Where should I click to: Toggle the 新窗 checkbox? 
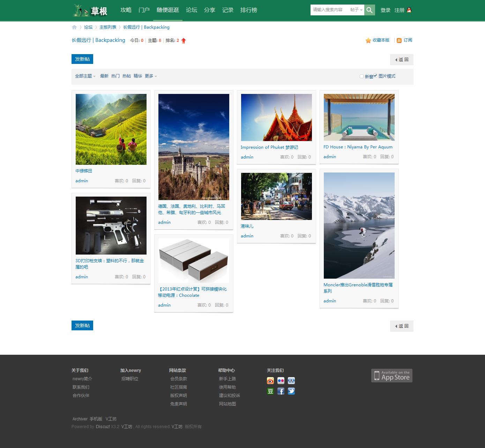pyautogui.click(x=361, y=76)
